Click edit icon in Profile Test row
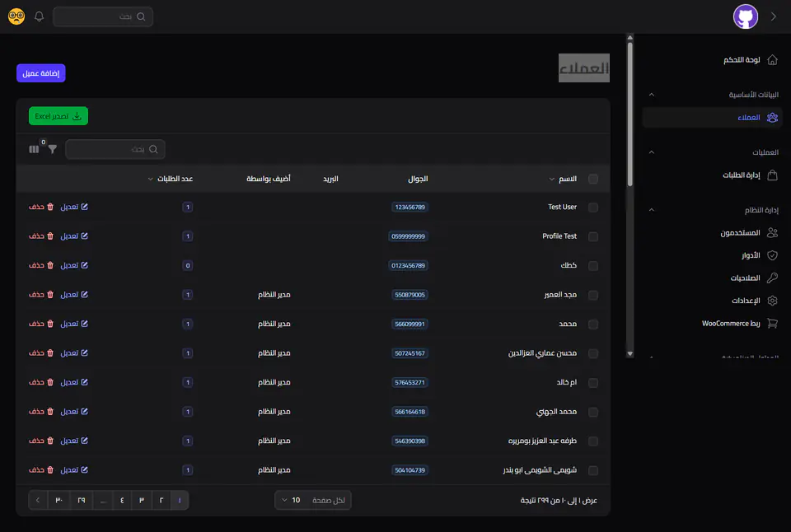This screenshot has width=791, height=532. 84,236
